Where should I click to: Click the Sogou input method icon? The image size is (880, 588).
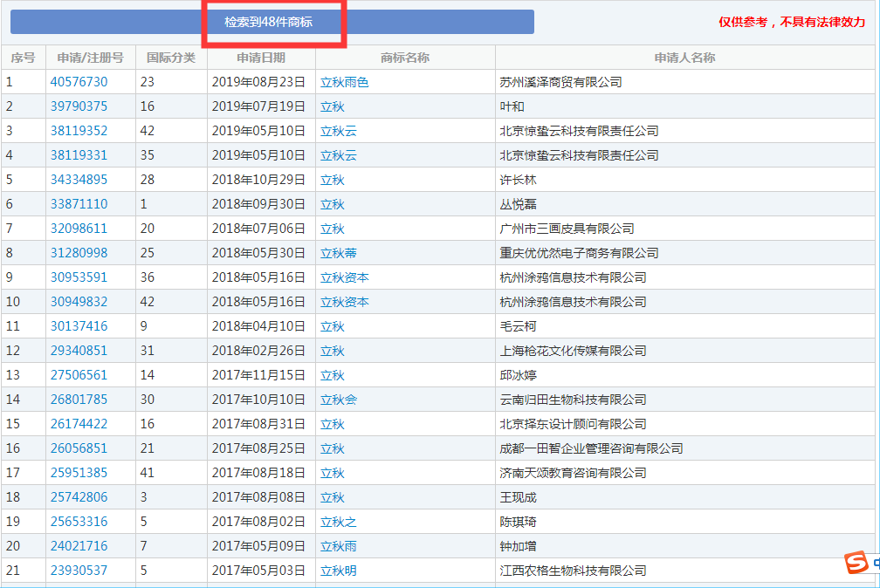pyautogui.click(x=857, y=563)
